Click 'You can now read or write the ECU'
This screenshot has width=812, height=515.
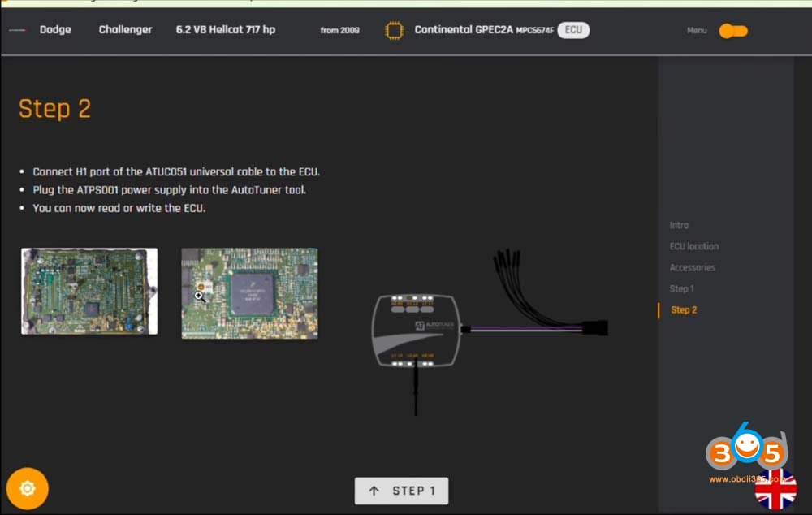tap(119, 208)
